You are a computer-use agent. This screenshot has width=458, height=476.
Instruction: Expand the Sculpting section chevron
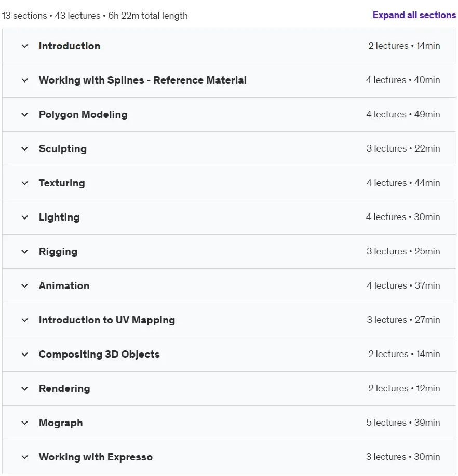click(x=25, y=149)
